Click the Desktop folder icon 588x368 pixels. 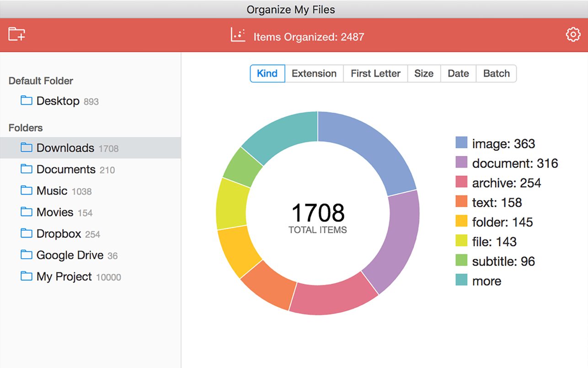point(27,101)
